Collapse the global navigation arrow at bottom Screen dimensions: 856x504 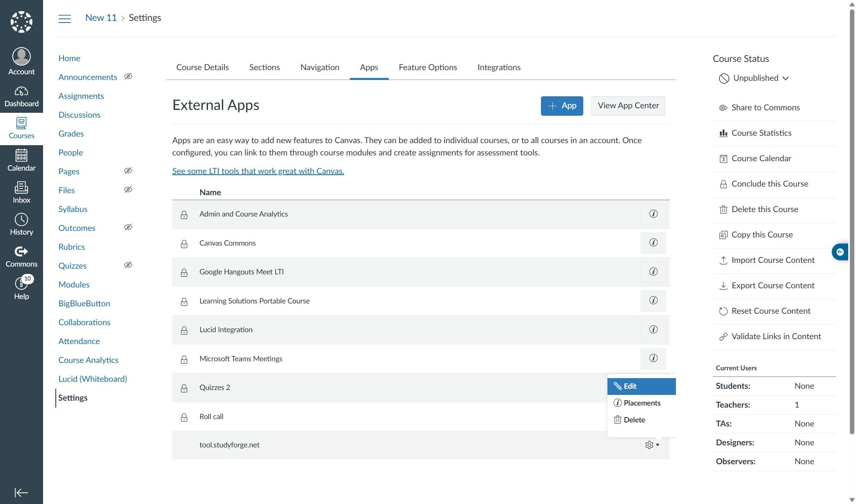[x=21, y=492]
